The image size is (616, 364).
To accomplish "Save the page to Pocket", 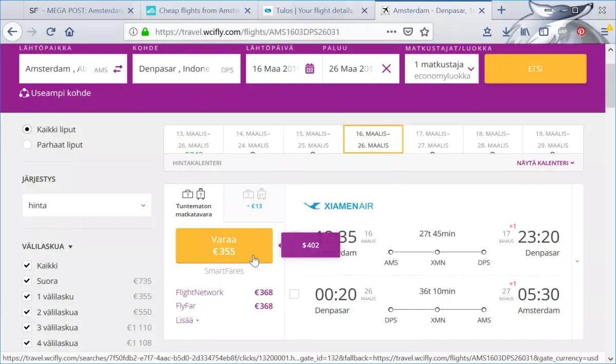I will coord(408,32).
